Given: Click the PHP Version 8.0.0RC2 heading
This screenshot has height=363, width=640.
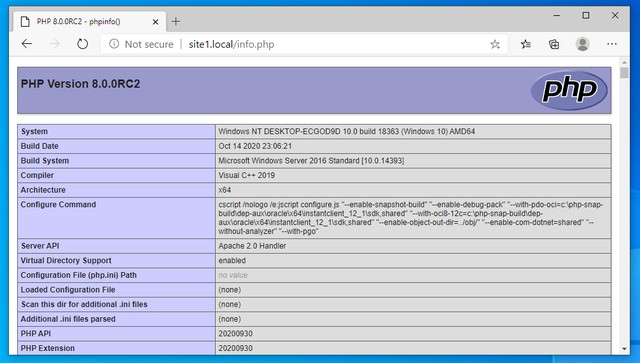Looking at the screenshot, I should tap(80, 84).
